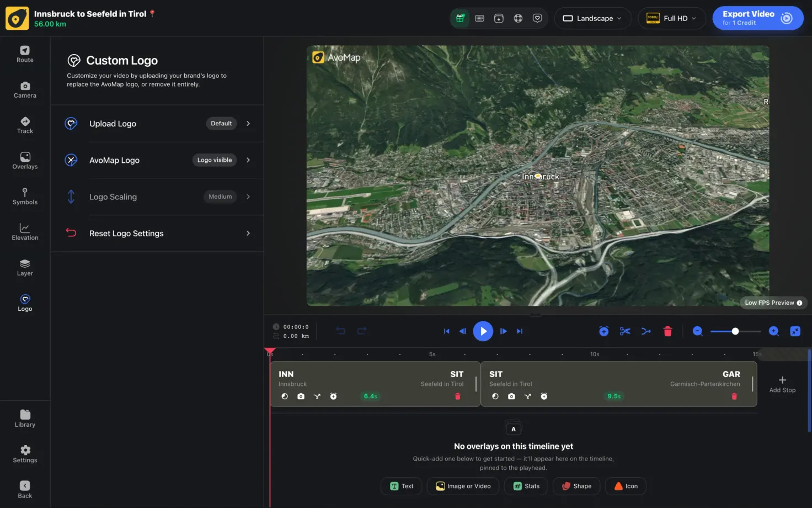Screen dimensions: 812x508
Task: Step one frame forward
Action: [x=503, y=331]
